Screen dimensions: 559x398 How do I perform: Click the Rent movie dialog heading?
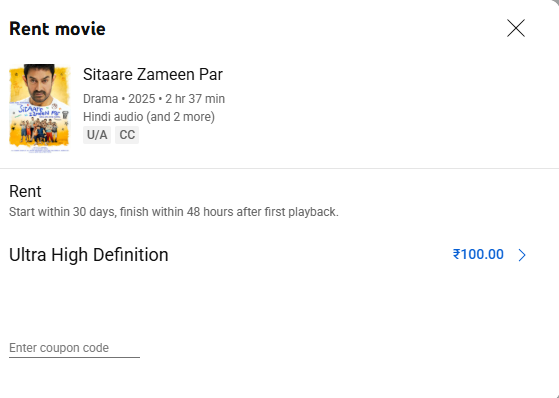coord(57,29)
